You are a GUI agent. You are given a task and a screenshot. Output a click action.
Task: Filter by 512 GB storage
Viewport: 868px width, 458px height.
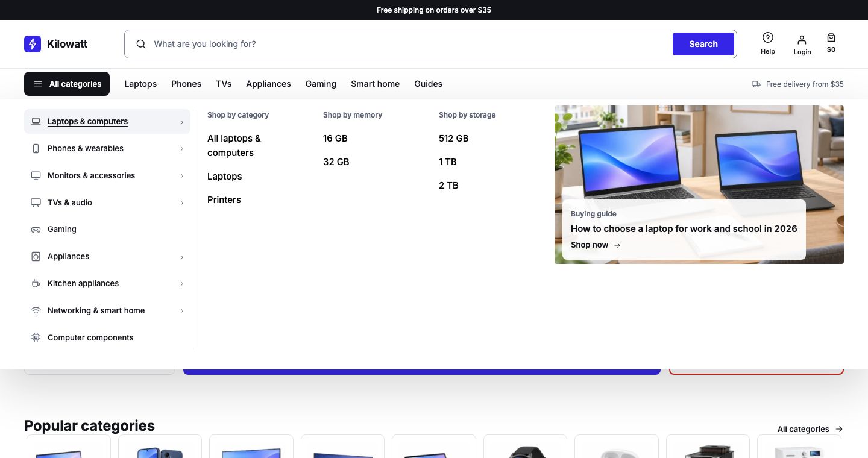coord(453,139)
